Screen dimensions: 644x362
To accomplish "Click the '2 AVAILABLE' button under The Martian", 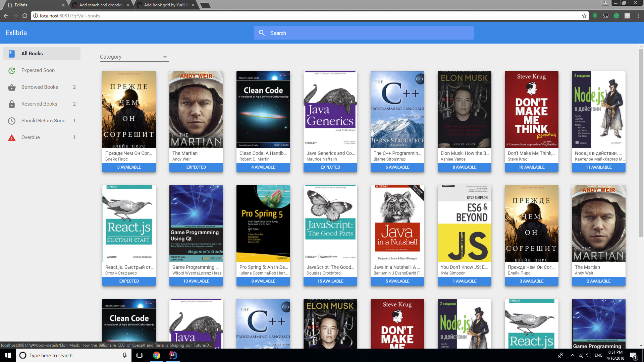I will (x=599, y=281).
